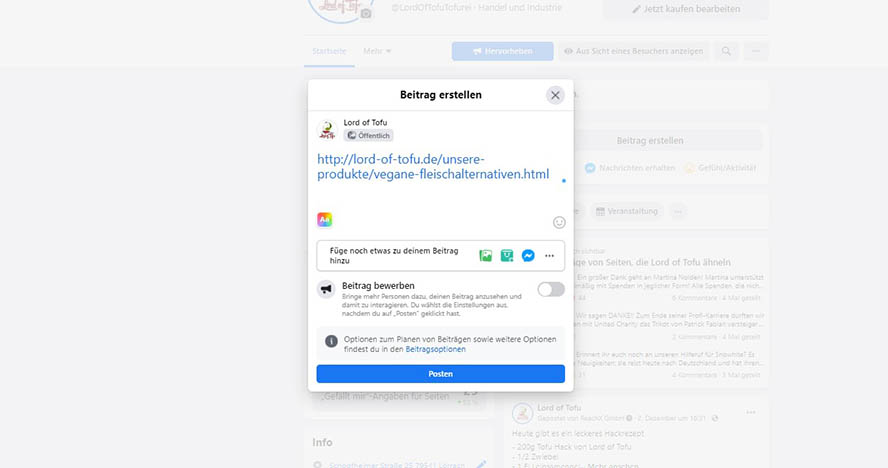Click the Lord of Tofu name in the dialog

pos(365,122)
